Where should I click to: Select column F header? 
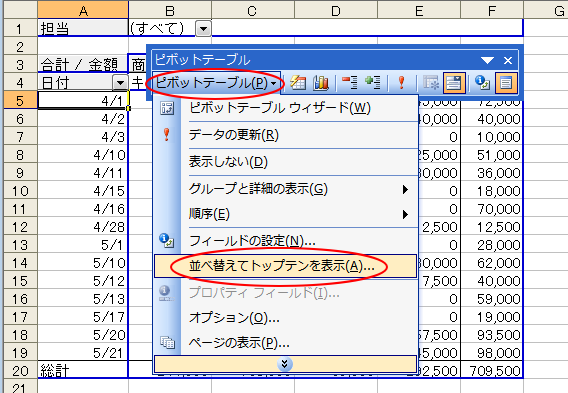pyautogui.click(x=492, y=9)
